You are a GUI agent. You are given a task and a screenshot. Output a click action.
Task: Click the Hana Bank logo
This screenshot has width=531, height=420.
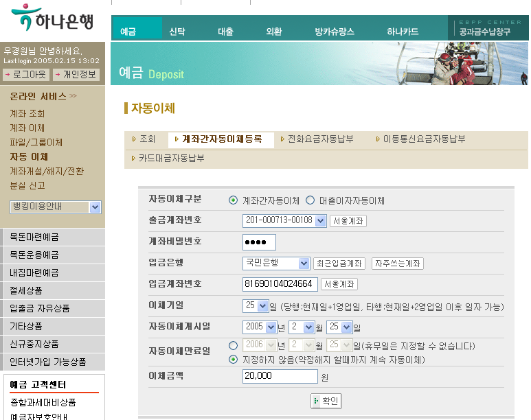point(52,19)
